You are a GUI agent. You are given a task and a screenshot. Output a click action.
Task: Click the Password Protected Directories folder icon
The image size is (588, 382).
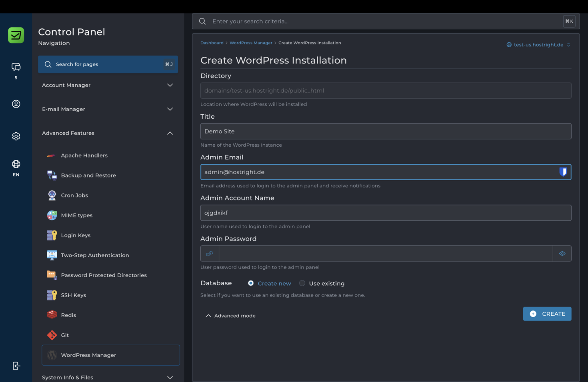[x=52, y=275]
